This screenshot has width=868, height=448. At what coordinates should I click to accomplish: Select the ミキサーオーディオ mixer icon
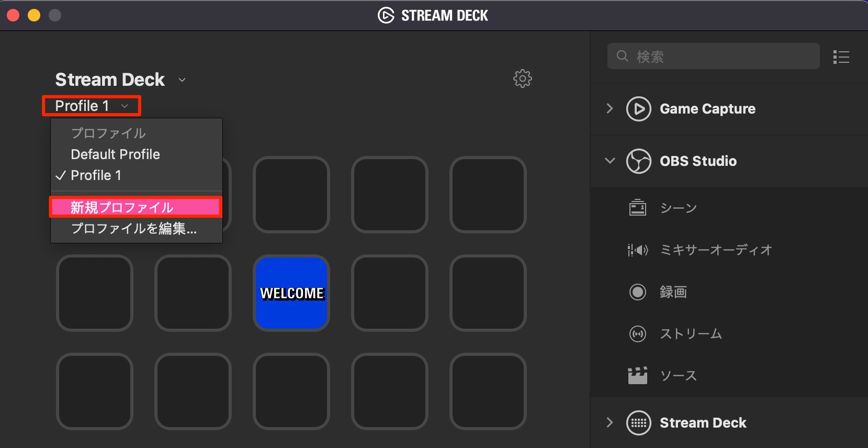[x=637, y=250]
